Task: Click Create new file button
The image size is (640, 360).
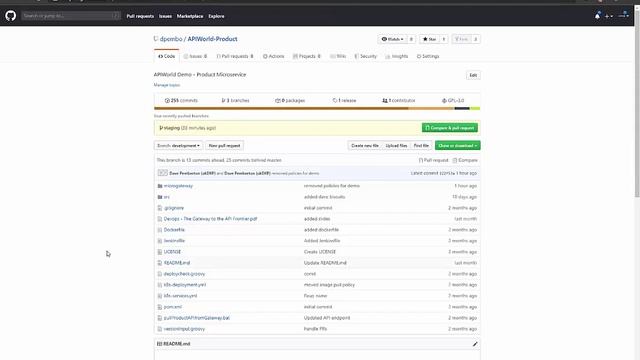Action: click(365, 146)
